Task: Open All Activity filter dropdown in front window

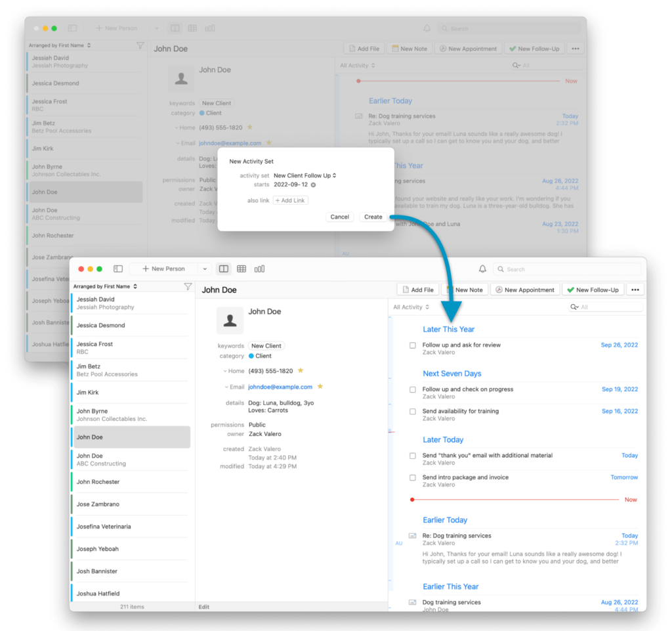Action: click(x=411, y=307)
